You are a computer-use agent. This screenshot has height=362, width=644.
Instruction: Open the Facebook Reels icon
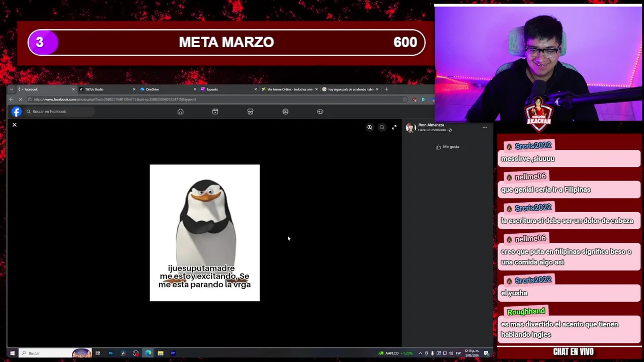pyautogui.click(x=215, y=112)
